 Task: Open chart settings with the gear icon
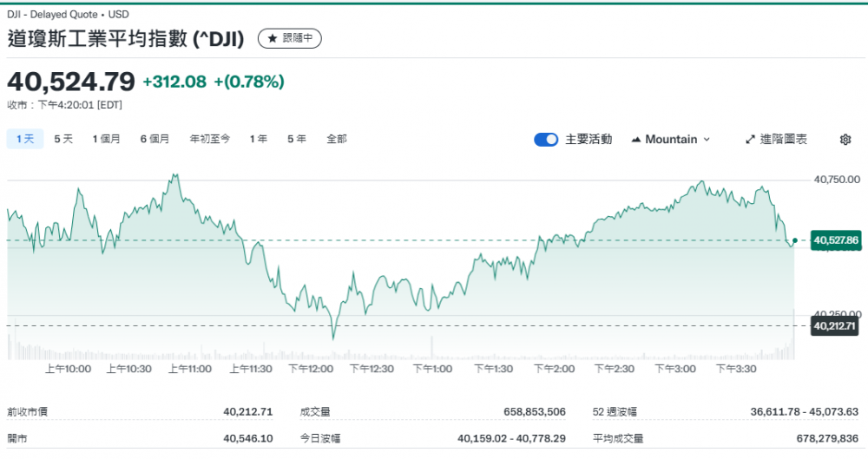point(845,140)
